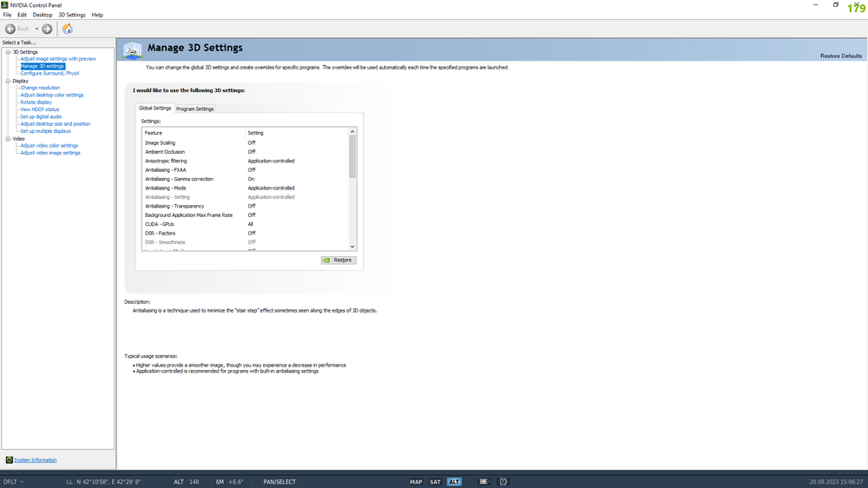Click the Restore button below settings list
Screen dimensions: 868x488
[x=339, y=260]
